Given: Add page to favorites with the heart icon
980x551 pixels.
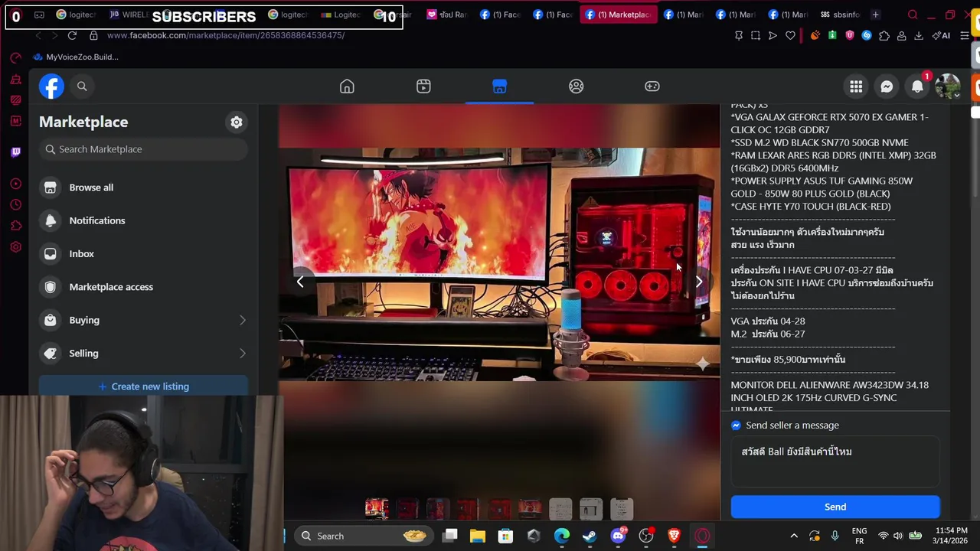Looking at the screenshot, I should click(790, 35).
